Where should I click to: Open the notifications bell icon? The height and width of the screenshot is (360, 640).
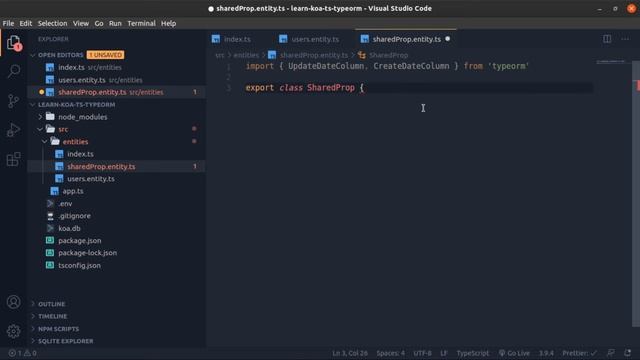tap(627, 353)
